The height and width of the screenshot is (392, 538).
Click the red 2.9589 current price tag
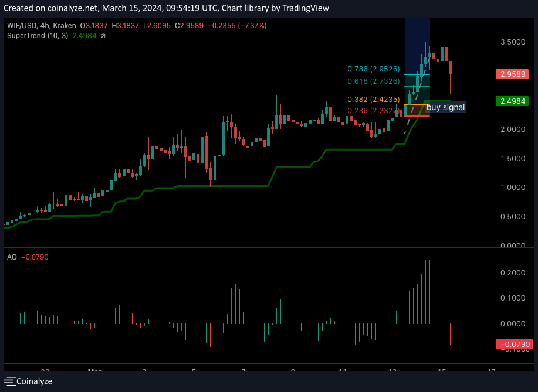[x=512, y=74]
